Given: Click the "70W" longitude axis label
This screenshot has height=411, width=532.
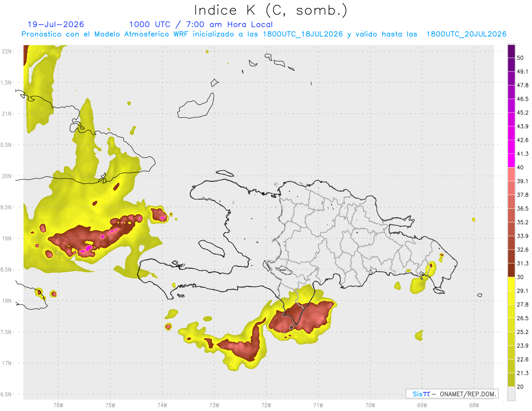Looking at the screenshot, I should coord(370,405).
